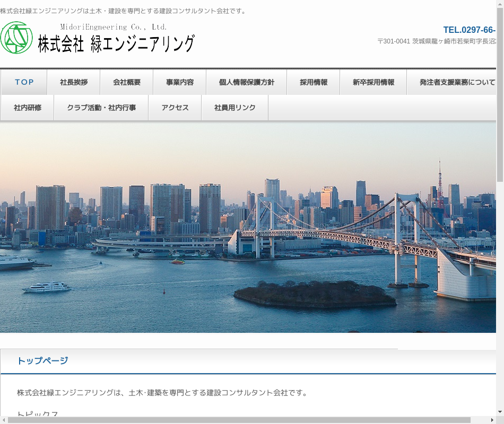Click the green Midori Engineering logo icon
504x424 pixels.
(x=17, y=38)
